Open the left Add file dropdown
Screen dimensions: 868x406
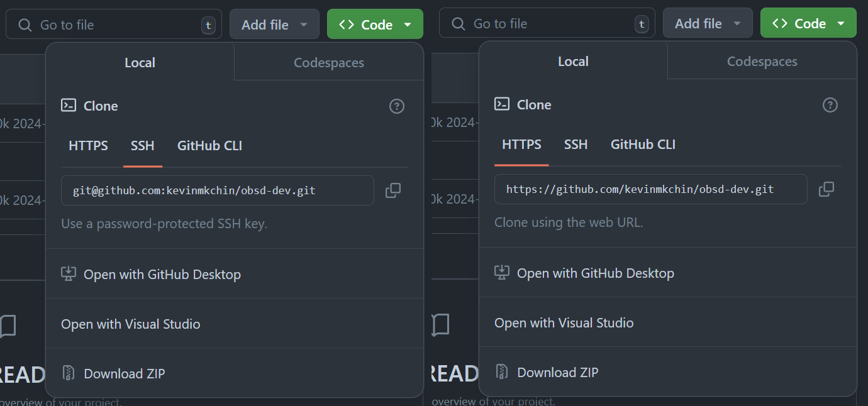[x=274, y=25]
